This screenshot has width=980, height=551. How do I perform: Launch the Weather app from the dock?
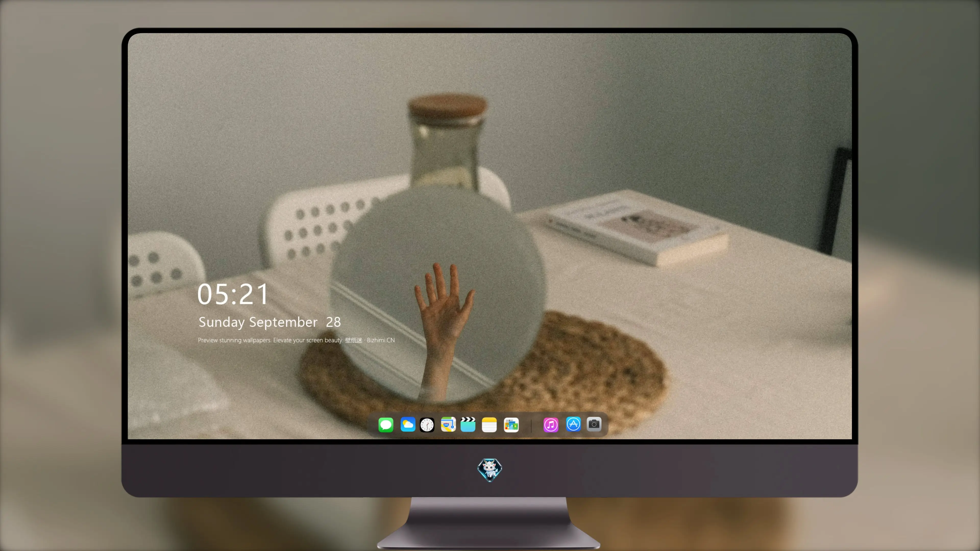[x=408, y=424]
